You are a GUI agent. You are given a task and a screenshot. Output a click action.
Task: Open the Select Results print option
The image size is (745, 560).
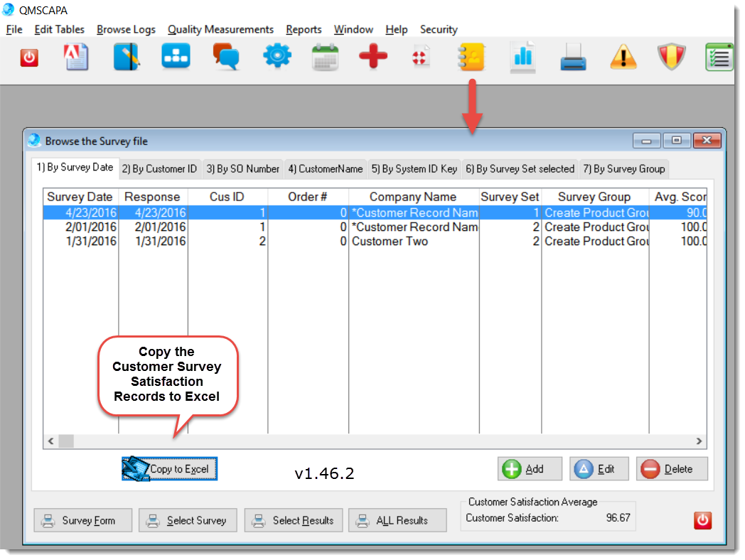coord(293,520)
